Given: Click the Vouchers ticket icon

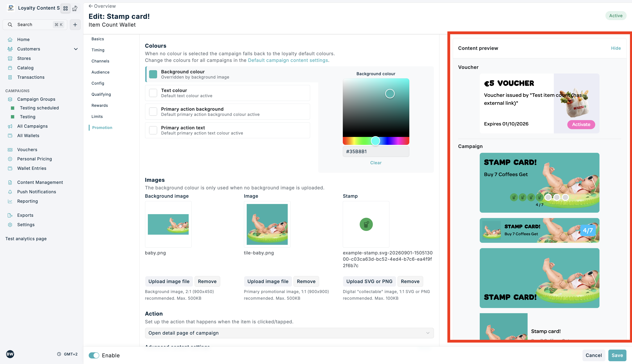Looking at the screenshot, I should coord(10,150).
